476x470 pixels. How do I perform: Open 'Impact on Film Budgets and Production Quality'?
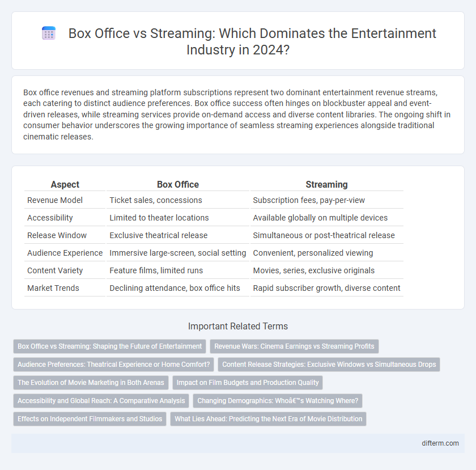pos(248,382)
